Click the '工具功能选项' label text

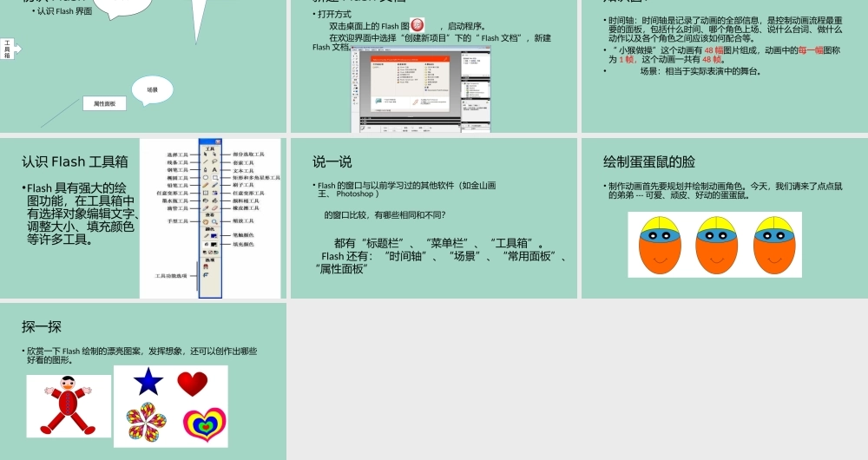170,276
